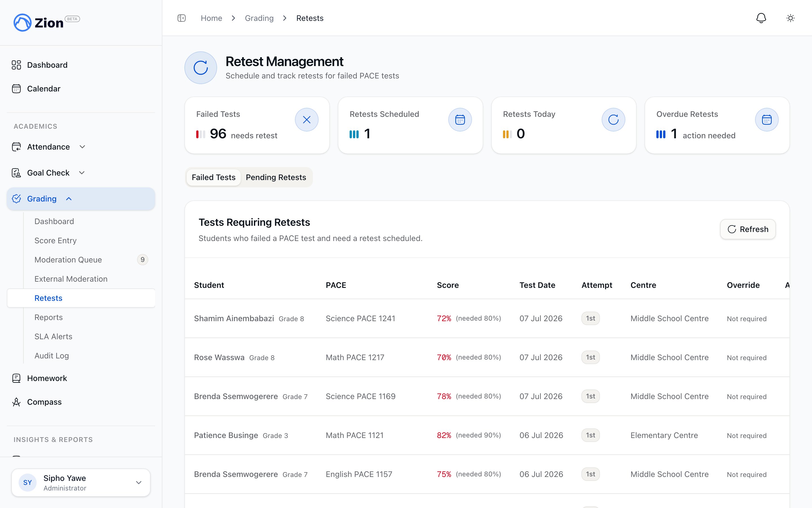Switch theme with the sun icon
Viewport: 812px width, 508px height.
click(x=791, y=18)
